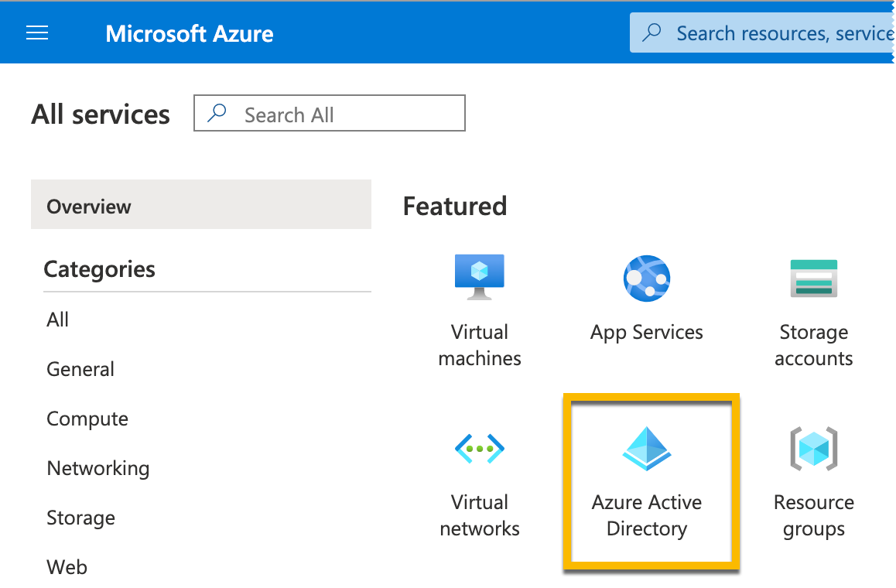Open the Storage accounts label link
The height and width of the screenshot is (588, 896).
[814, 345]
